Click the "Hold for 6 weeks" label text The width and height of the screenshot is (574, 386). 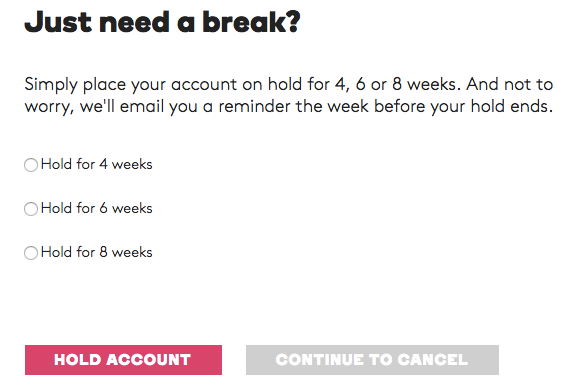[97, 208]
